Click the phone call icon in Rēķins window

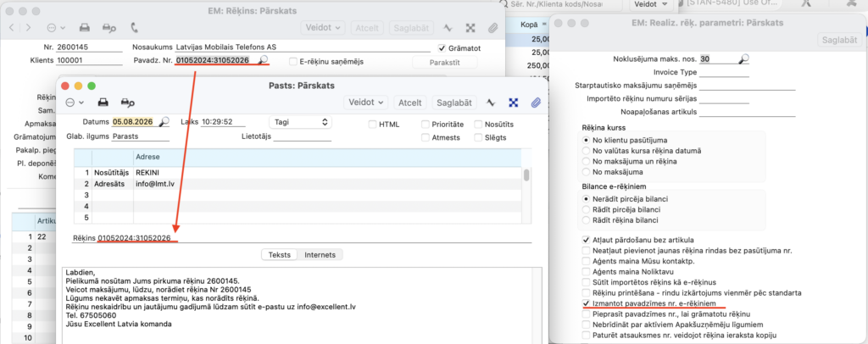pos(134,27)
